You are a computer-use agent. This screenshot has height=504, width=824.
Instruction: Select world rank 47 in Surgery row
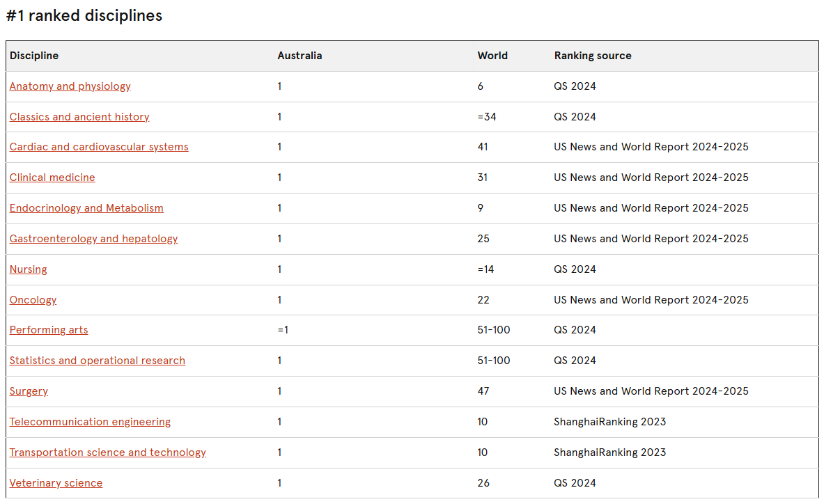(x=483, y=391)
